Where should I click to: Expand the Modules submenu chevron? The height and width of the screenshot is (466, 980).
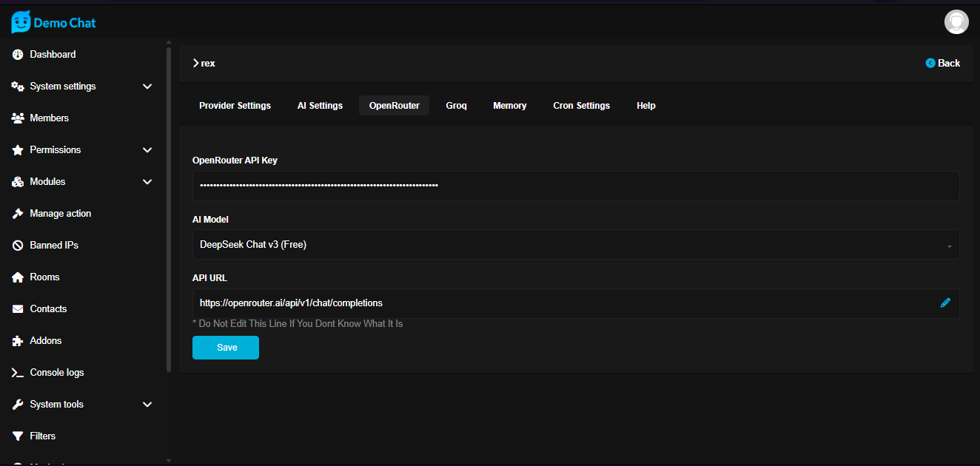coord(147,182)
